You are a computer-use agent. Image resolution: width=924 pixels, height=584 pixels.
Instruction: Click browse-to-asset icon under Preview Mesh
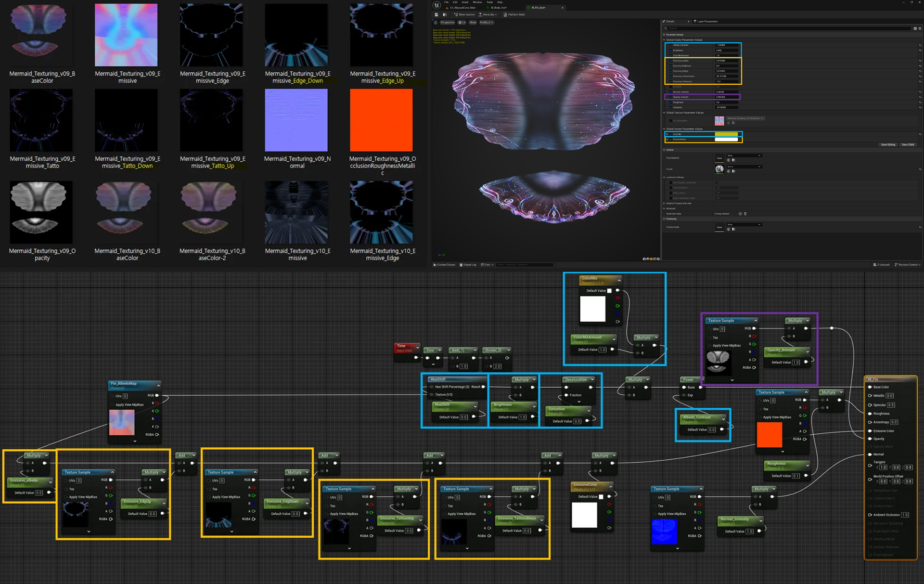[733, 229]
